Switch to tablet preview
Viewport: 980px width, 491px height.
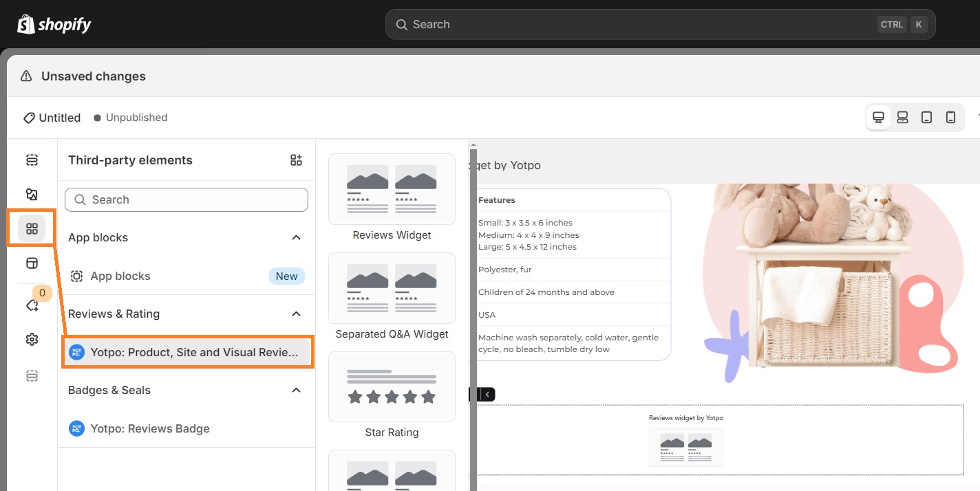point(926,117)
